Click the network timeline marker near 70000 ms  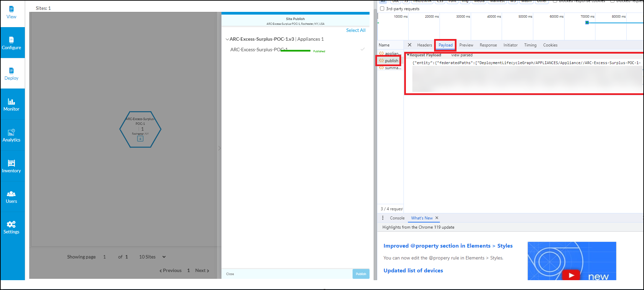[587, 23]
